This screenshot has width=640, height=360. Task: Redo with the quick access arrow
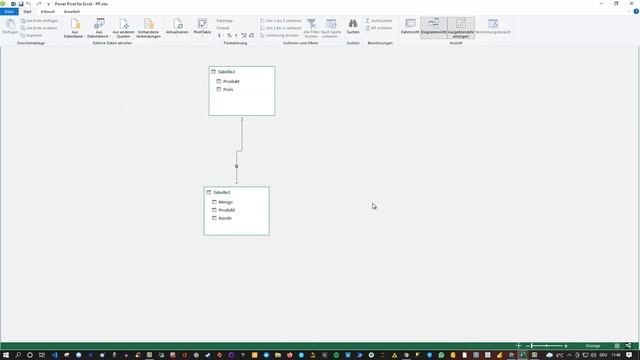point(39,4)
